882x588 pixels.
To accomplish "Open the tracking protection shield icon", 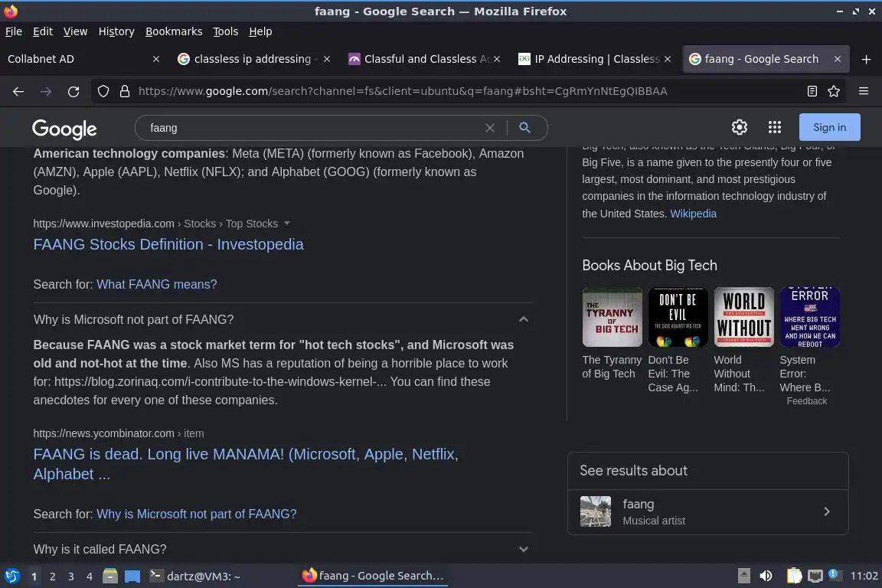I will coord(103,91).
